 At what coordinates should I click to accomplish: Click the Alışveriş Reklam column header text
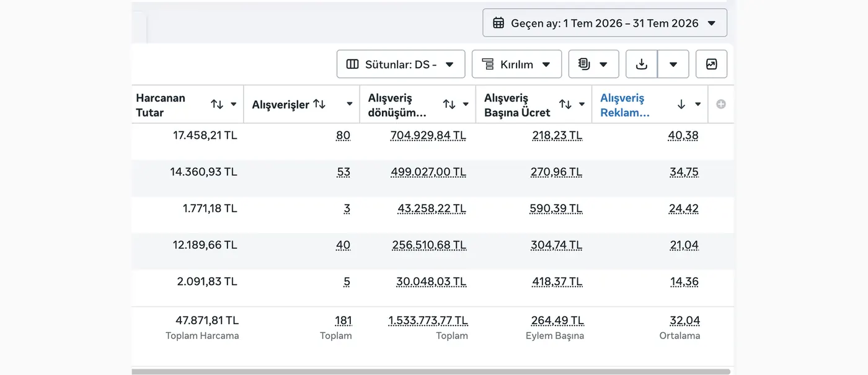(x=625, y=105)
